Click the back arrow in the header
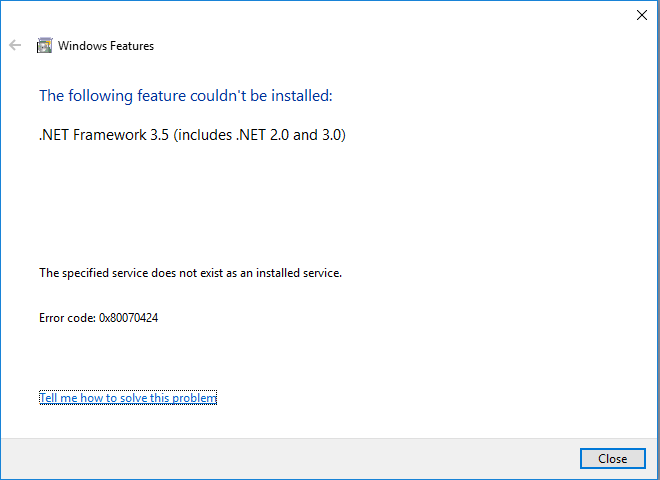This screenshot has width=660, height=480. (x=15, y=45)
